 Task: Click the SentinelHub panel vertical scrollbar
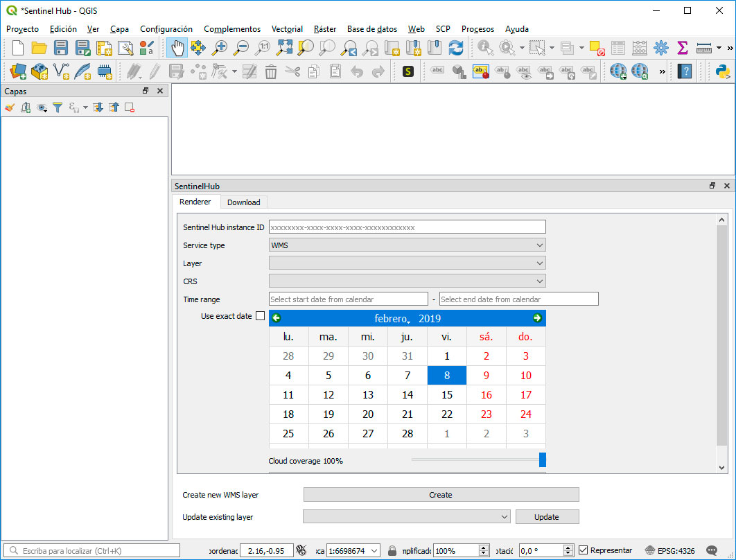tap(722, 335)
